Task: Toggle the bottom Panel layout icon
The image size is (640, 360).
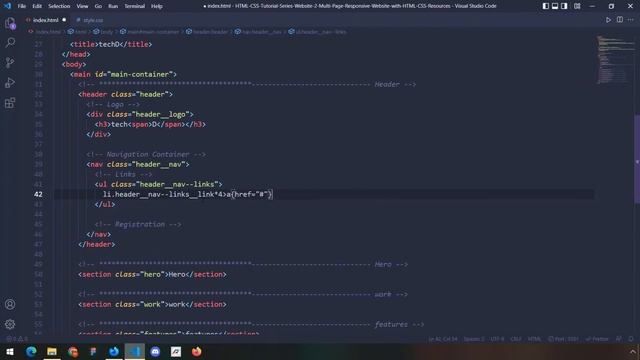Action: click(555, 6)
